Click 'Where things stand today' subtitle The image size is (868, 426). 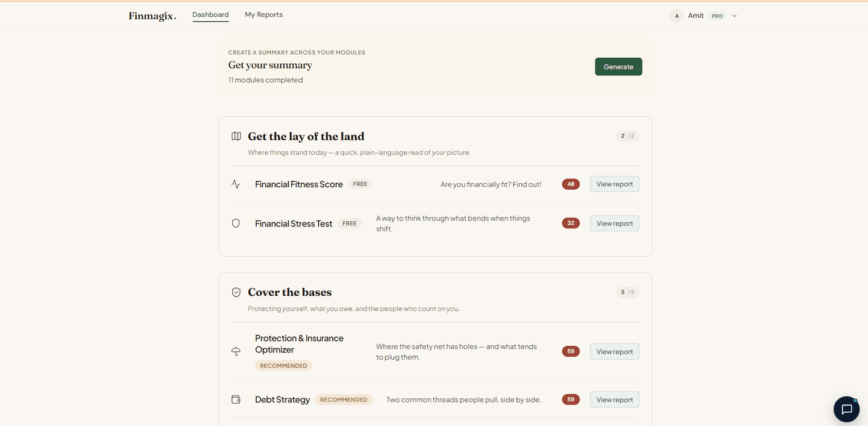(359, 152)
